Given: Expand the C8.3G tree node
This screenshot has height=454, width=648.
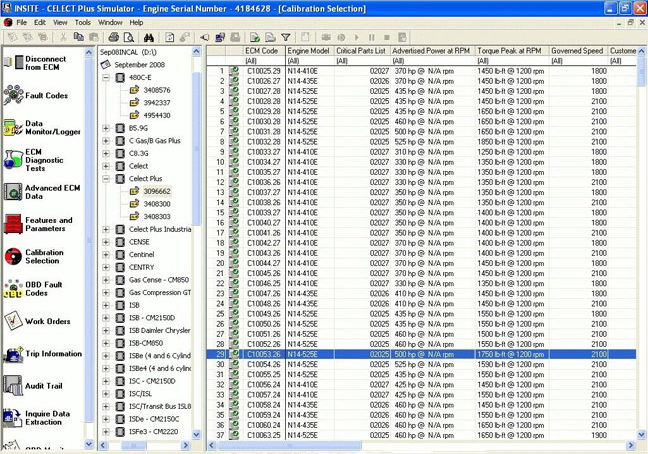Looking at the screenshot, I should point(106,153).
